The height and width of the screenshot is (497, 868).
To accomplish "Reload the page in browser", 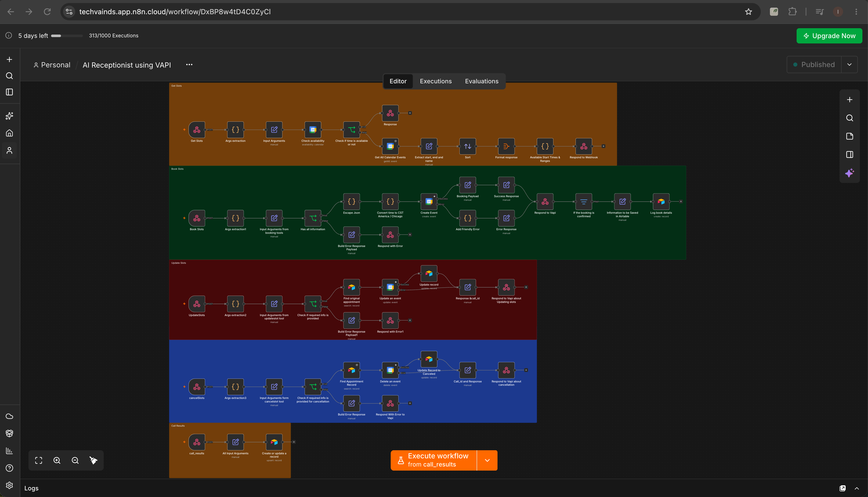I will pos(47,12).
